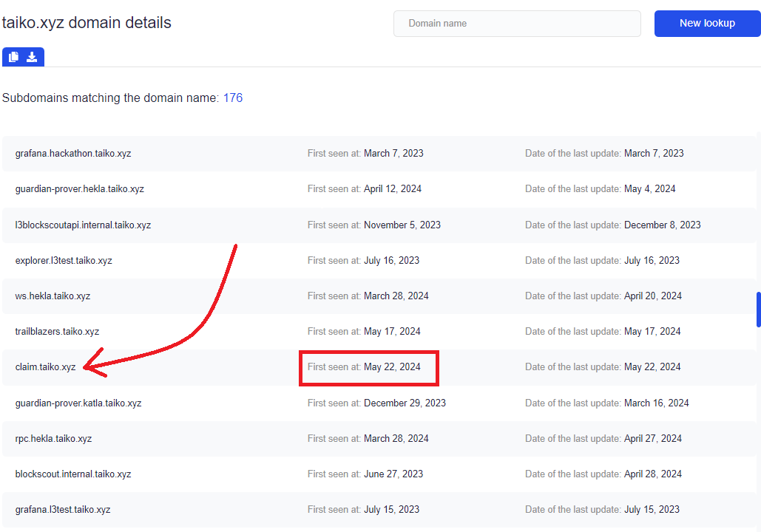Screen dimensions: 761x532
Task: Click the taiko.xyz domain details heading
Action: pyautogui.click(x=87, y=23)
